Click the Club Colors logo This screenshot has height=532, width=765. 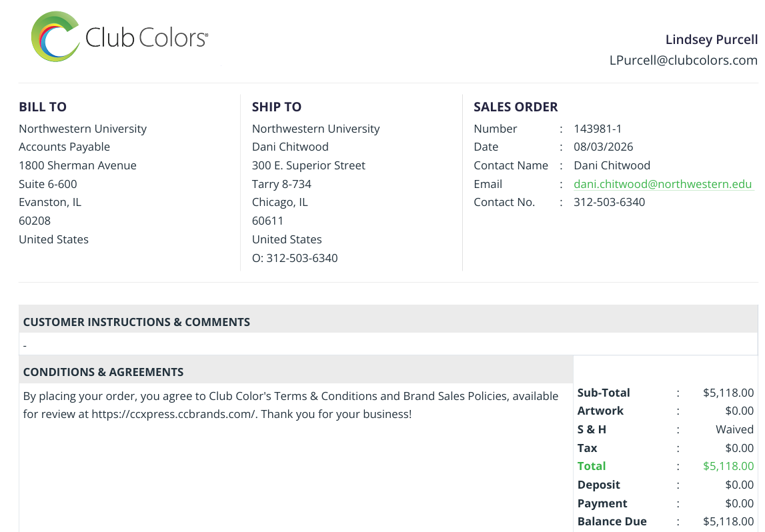coord(119,37)
